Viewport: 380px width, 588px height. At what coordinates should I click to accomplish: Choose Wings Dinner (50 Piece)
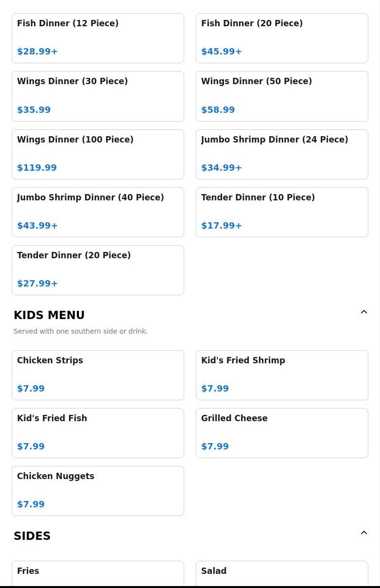tap(282, 96)
